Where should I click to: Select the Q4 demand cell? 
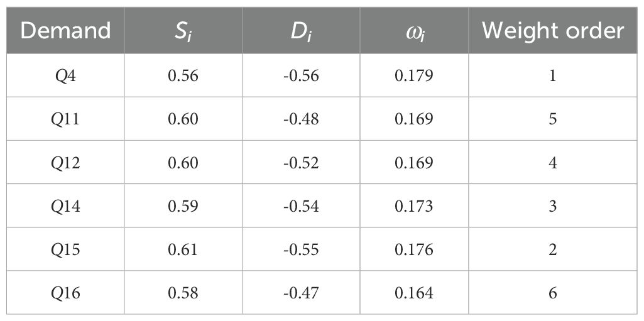pyautogui.click(x=65, y=76)
